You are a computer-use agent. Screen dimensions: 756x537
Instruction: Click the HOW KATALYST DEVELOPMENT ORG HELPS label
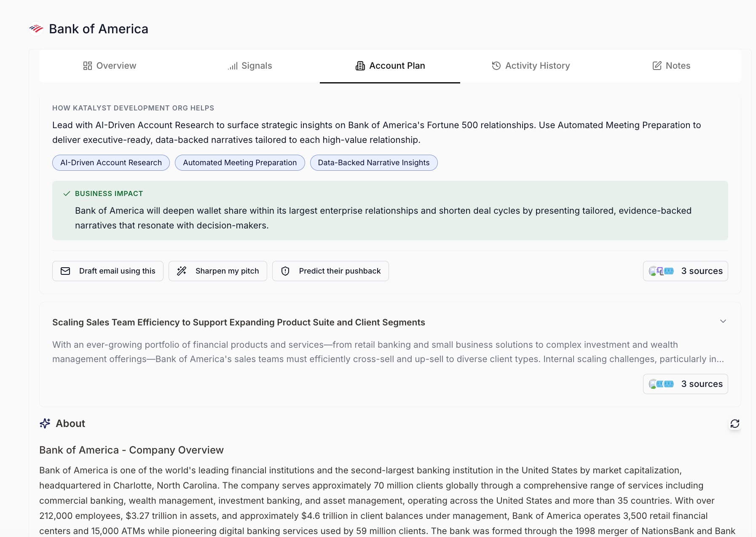[x=133, y=108]
